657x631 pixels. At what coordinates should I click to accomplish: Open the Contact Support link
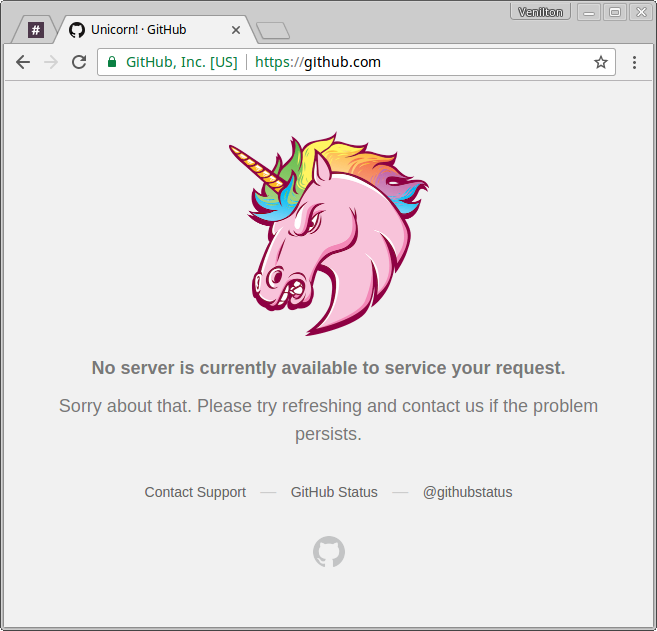pyautogui.click(x=195, y=492)
